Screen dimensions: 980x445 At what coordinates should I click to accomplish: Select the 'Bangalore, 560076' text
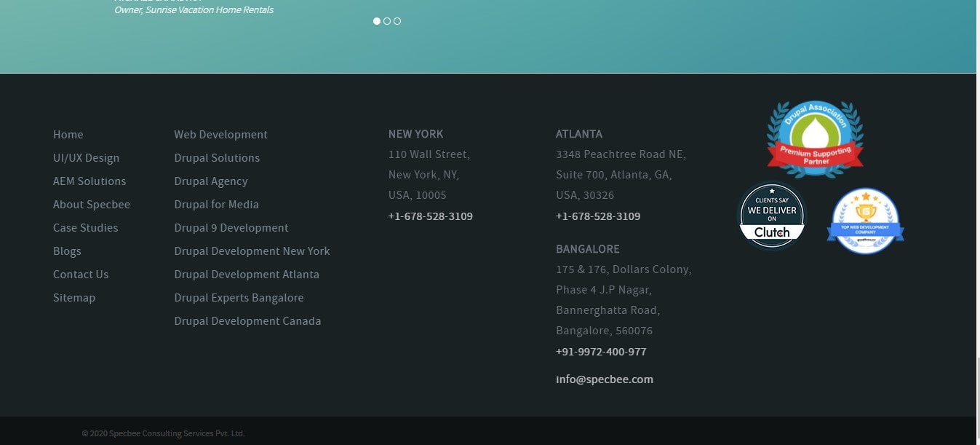(x=605, y=331)
